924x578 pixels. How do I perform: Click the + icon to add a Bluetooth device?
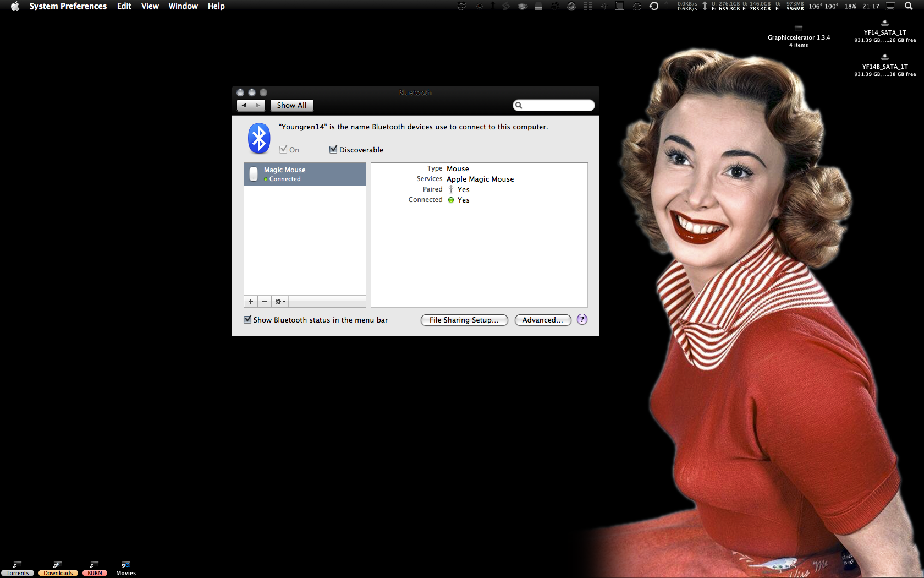pyautogui.click(x=251, y=301)
